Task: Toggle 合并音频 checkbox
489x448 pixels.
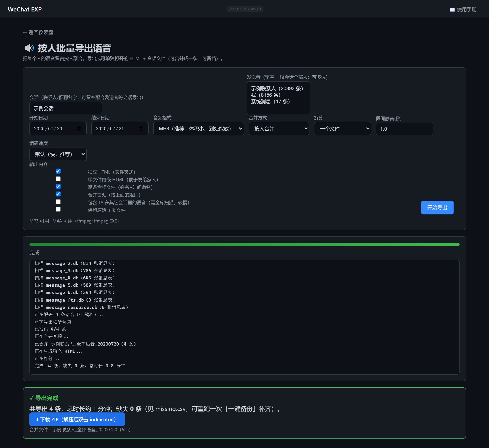Action: [58, 194]
